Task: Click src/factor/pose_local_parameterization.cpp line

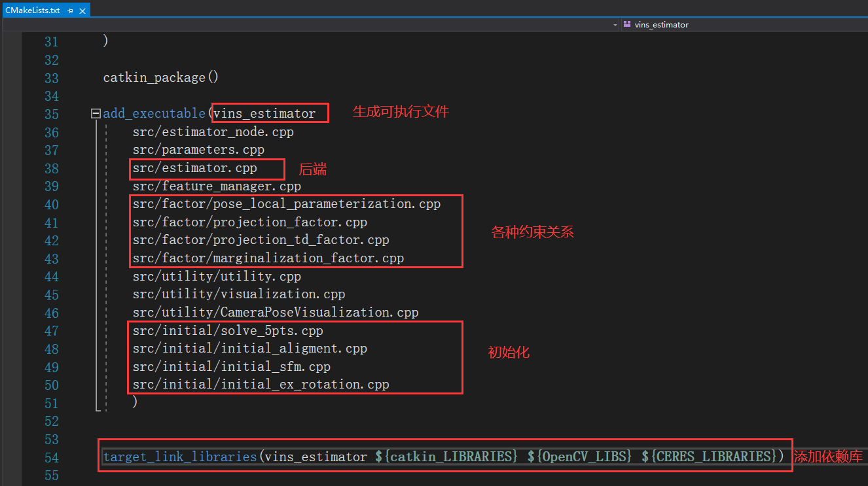Action: (287, 204)
